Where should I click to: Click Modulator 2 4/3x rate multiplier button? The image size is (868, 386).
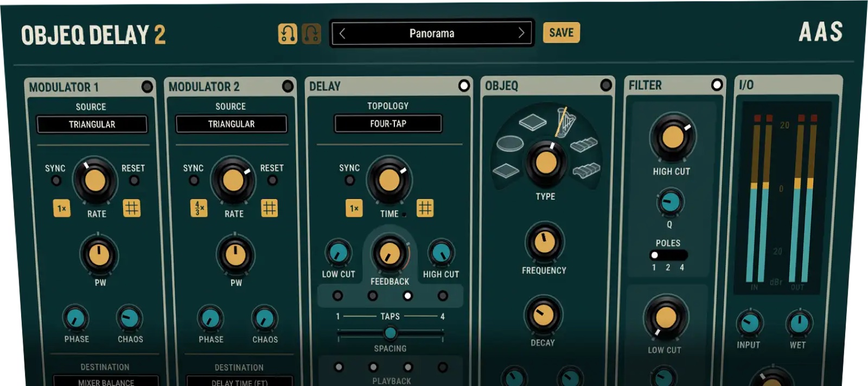[x=199, y=208]
